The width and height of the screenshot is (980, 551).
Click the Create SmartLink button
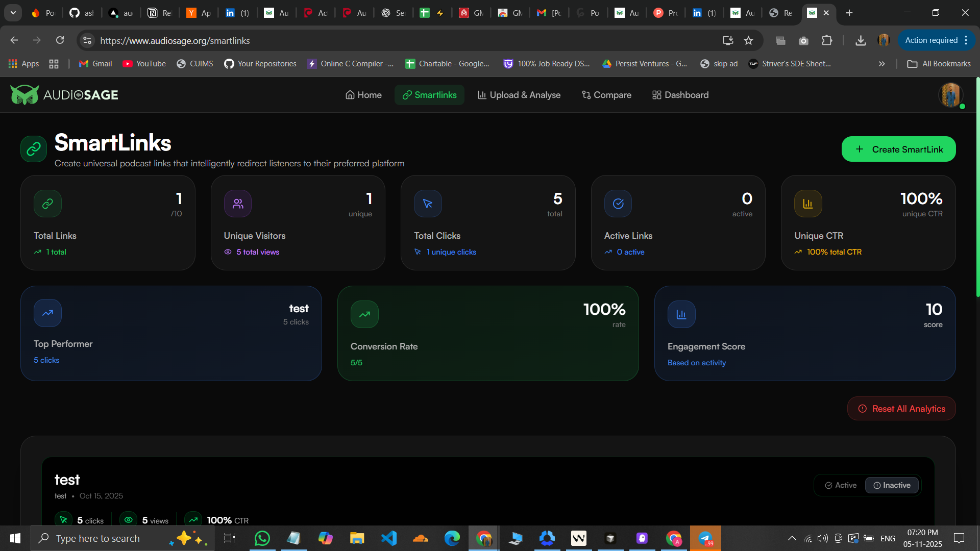coord(899,149)
